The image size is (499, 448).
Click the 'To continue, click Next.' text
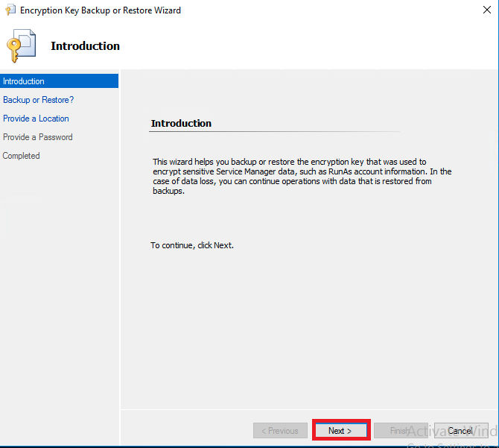click(x=192, y=245)
